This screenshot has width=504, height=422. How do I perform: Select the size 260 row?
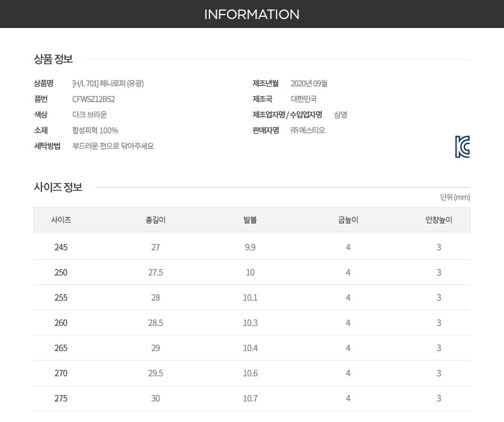[x=252, y=323]
